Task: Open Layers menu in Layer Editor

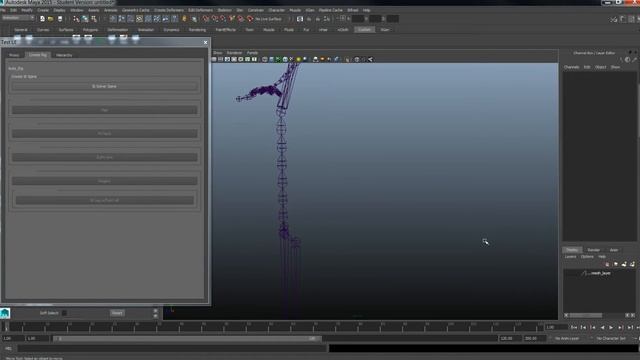Action: click(x=570, y=257)
